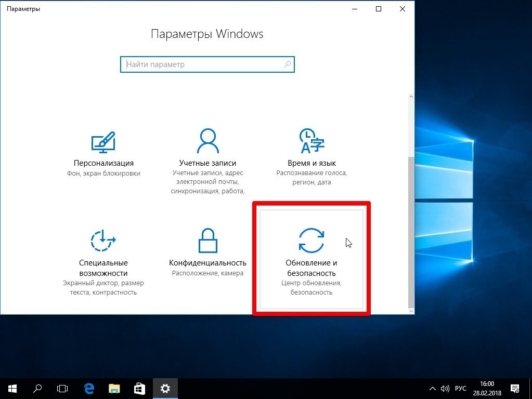The width and height of the screenshot is (532, 399).
Task: Click the Обновление и безопасность label
Action: click(x=312, y=268)
